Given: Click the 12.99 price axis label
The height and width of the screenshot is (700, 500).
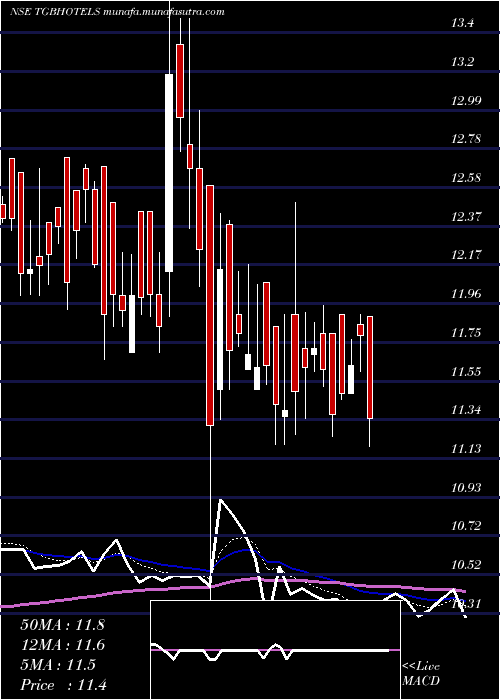Looking at the screenshot, I should [x=466, y=101].
